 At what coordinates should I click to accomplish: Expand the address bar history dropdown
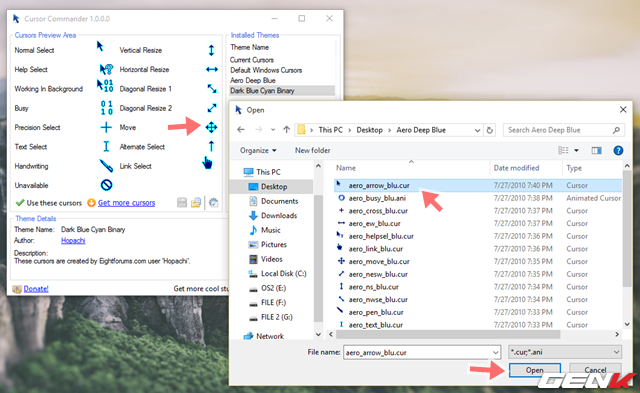(477, 130)
